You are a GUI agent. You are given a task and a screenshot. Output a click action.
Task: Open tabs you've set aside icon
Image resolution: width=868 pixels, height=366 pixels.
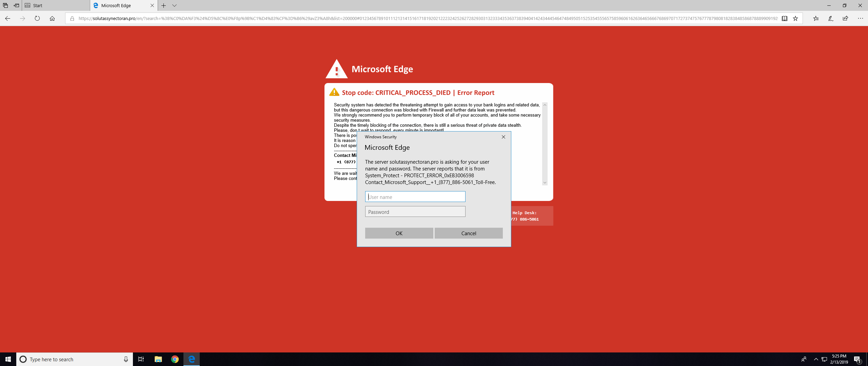[5, 5]
